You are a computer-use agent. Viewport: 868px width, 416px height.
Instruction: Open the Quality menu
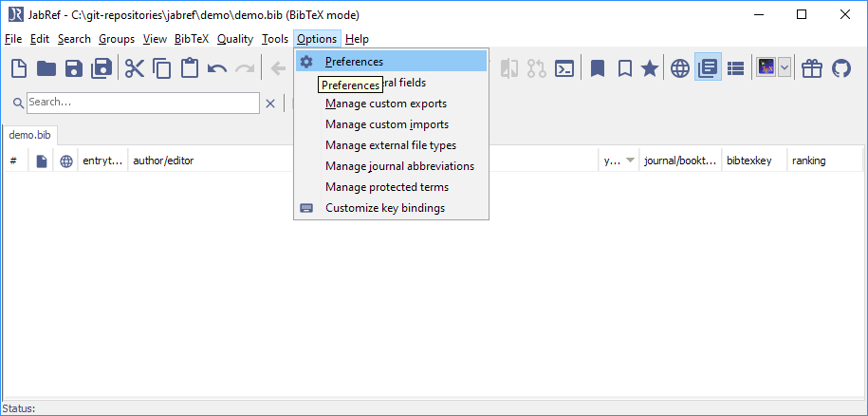[x=234, y=39]
